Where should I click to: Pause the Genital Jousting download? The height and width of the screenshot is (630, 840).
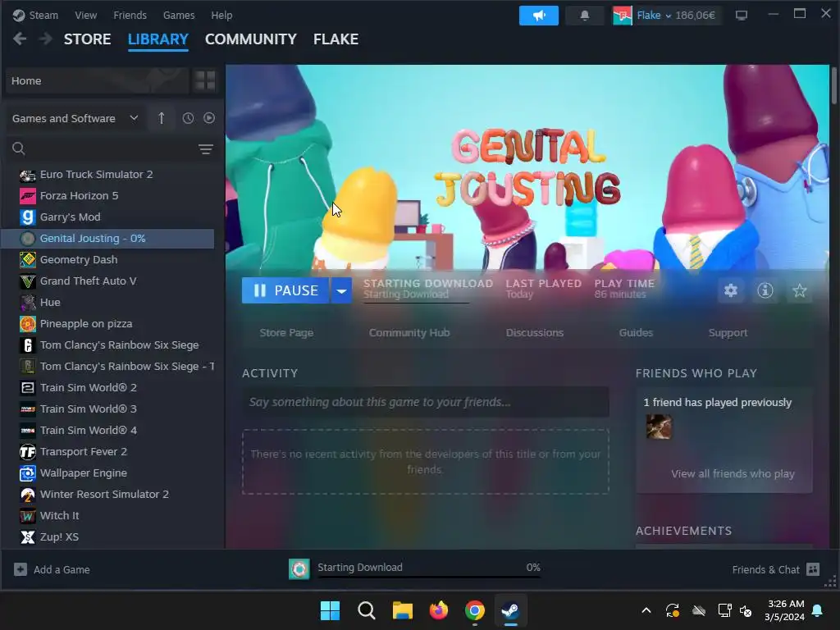pos(285,290)
